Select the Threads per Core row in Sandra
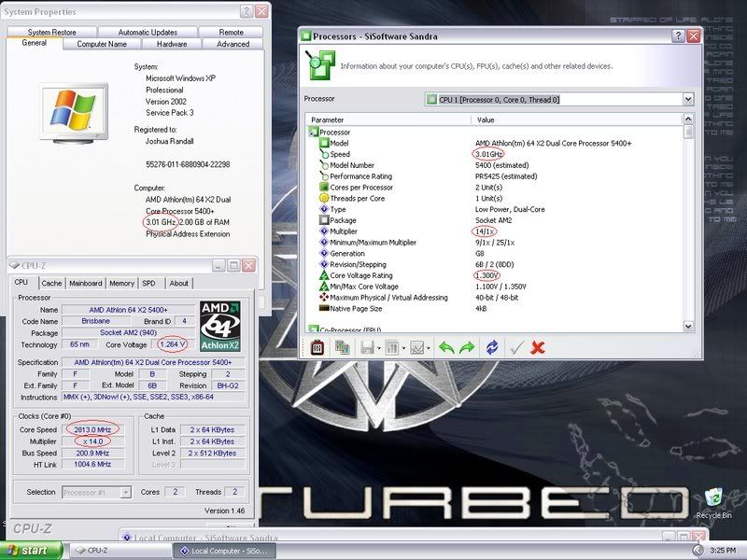The height and width of the screenshot is (560, 747). pyautogui.click(x=495, y=198)
